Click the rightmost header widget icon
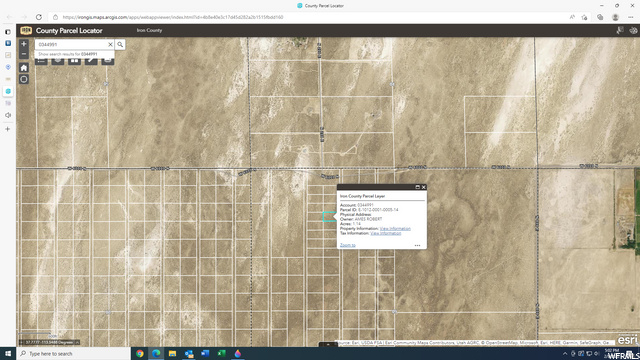 pyautogui.click(x=633, y=30)
